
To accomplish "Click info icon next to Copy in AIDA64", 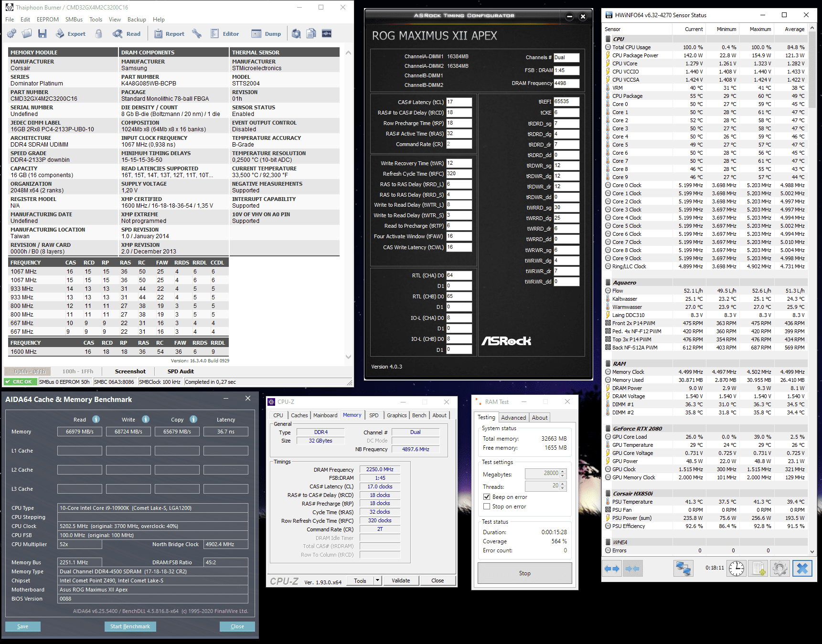I will [193, 419].
